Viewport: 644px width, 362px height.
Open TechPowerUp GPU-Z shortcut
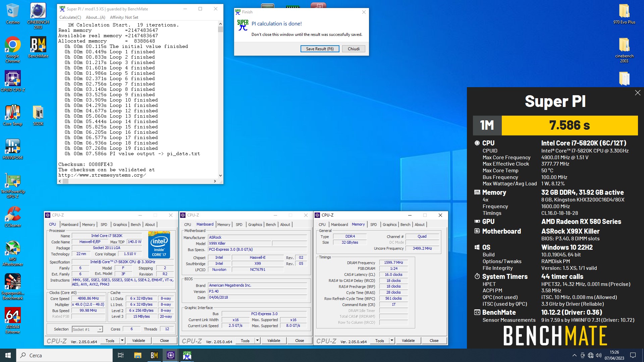(x=13, y=185)
